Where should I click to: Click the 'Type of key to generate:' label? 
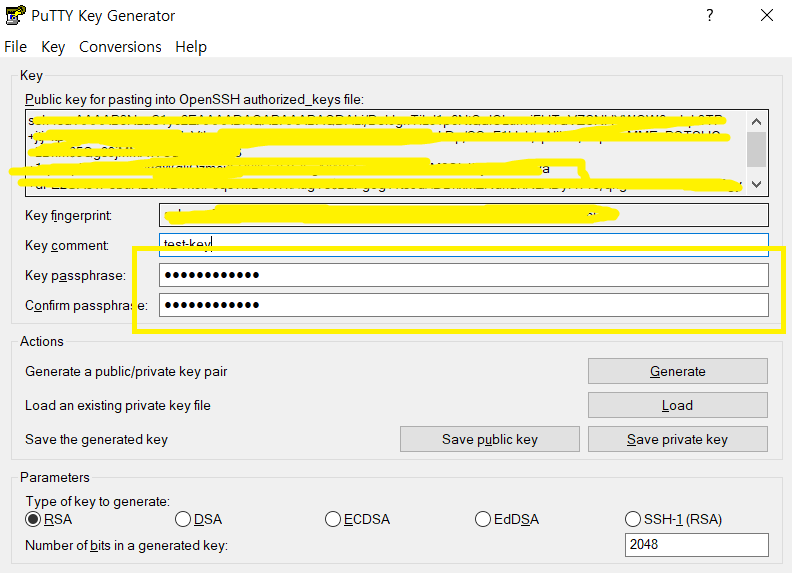coord(98,501)
